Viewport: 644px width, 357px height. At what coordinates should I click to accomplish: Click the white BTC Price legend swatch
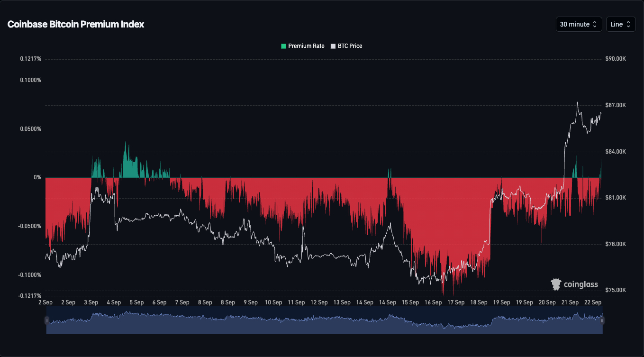point(333,46)
